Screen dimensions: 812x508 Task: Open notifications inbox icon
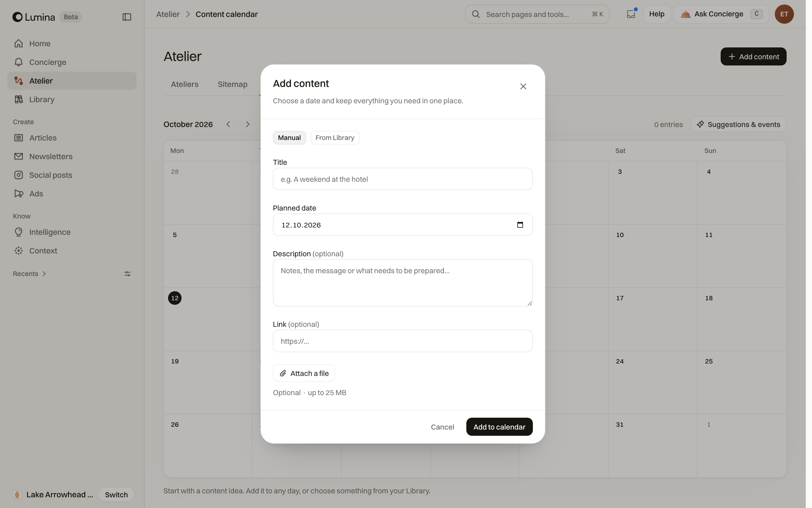pyautogui.click(x=631, y=14)
